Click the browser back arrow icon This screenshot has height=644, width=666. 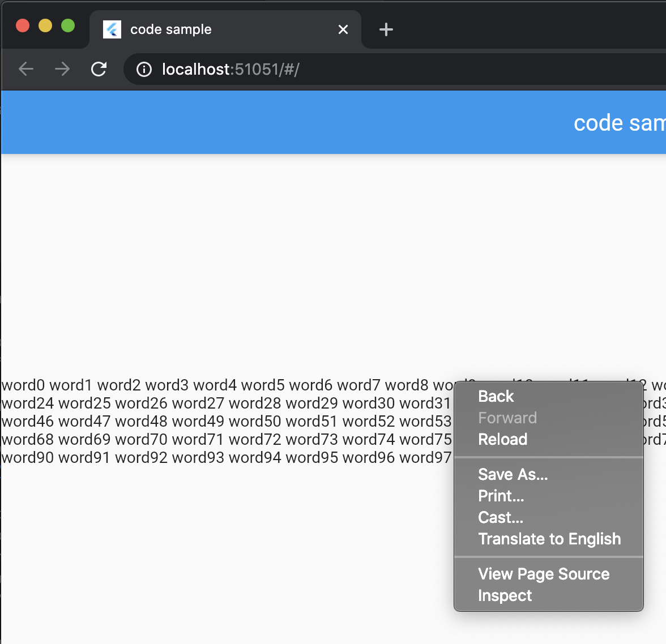[x=25, y=69]
